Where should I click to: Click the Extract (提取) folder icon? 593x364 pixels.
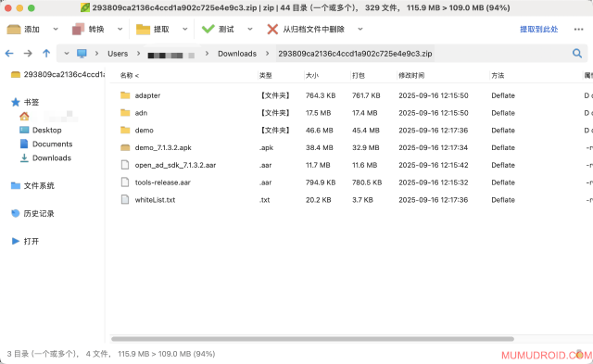pyautogui.click(x=143, y=29)
